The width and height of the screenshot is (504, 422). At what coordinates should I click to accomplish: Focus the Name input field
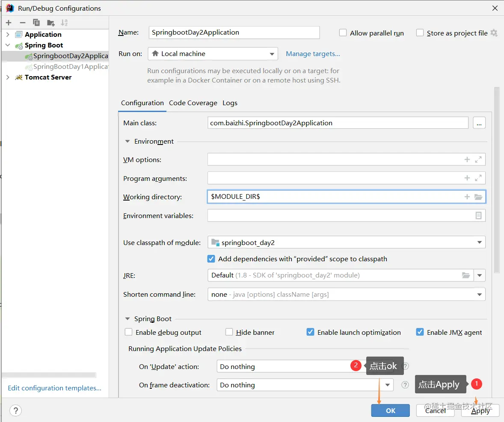click(234, 32)
